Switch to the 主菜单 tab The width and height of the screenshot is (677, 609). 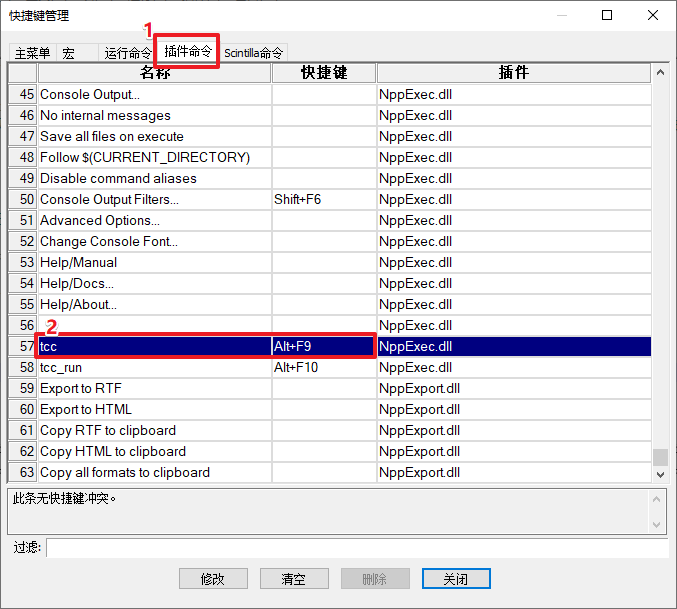coord(32,53)
